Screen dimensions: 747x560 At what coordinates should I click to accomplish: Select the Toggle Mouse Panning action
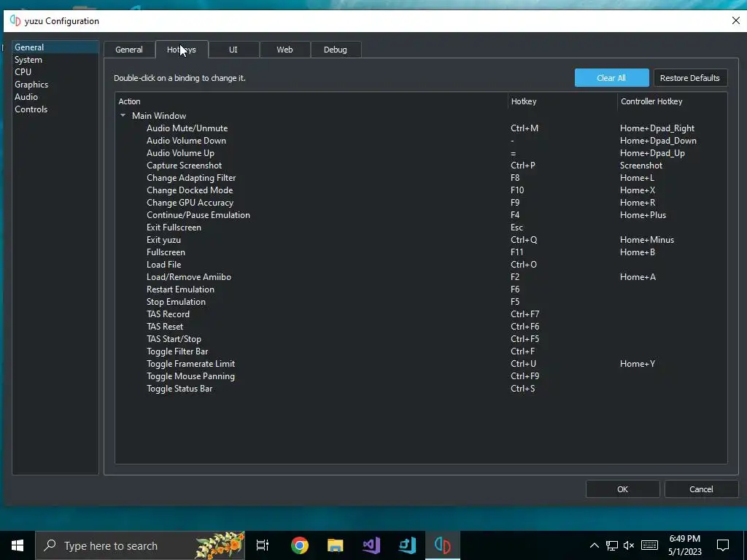tap(190, 376)
